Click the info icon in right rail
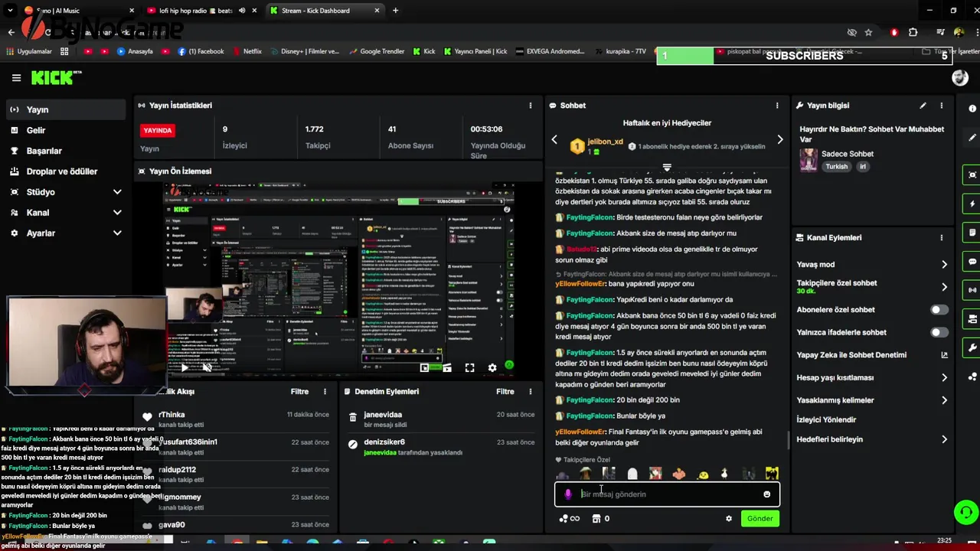This screenshot has width=980, height=551. [972, 109]
